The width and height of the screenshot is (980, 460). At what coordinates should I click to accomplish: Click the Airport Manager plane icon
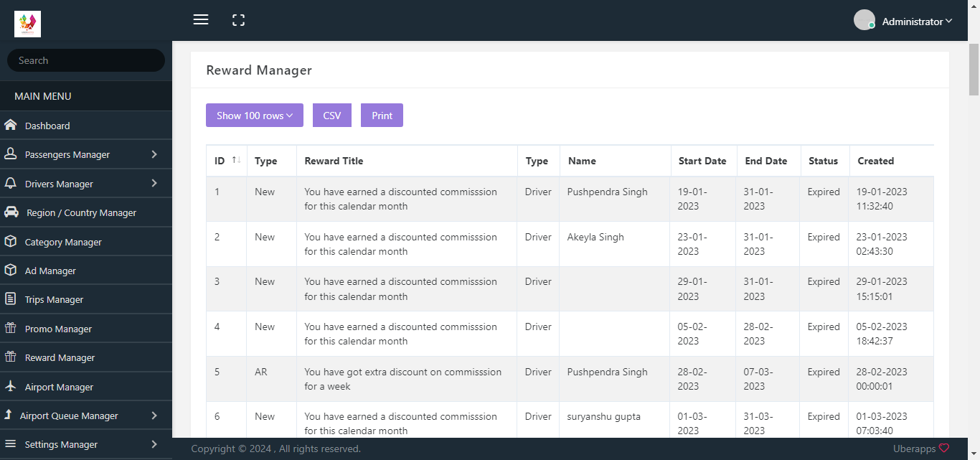(x=11, y=387)
